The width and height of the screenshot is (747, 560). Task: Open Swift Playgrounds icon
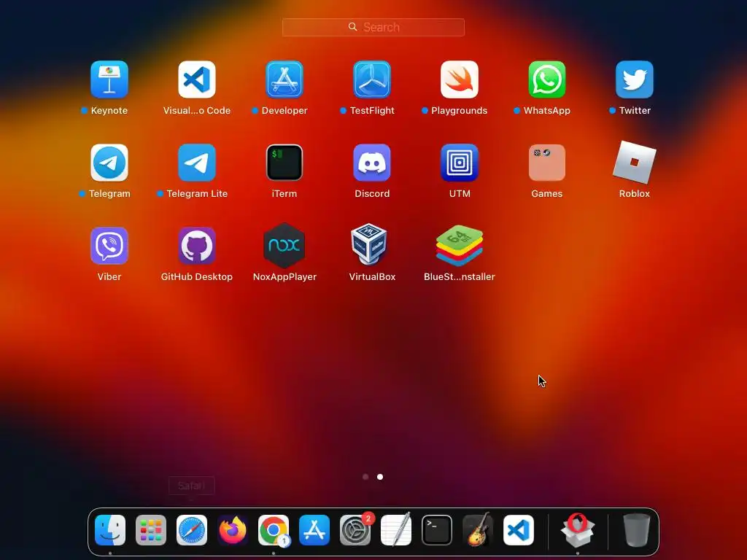click(x=460, y=79)
